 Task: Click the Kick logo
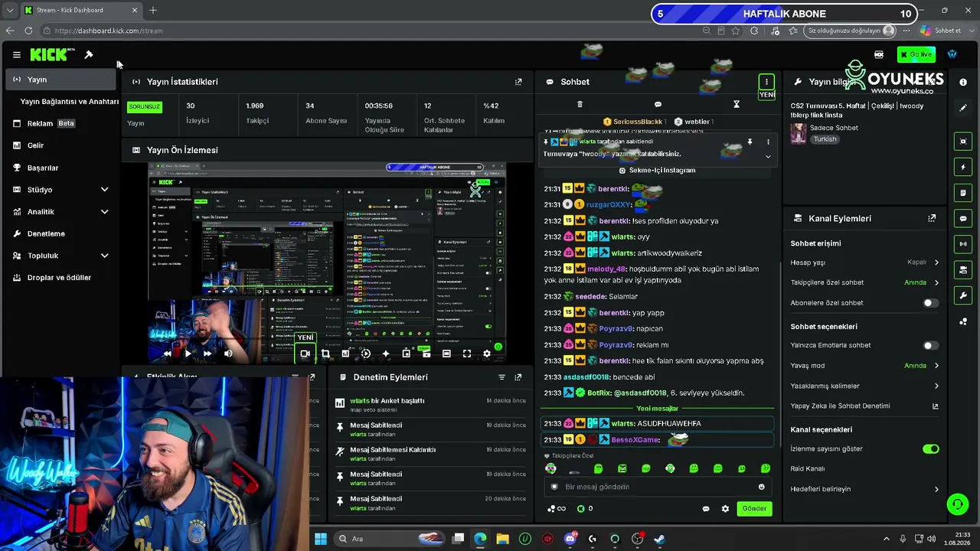click(48, 54)
